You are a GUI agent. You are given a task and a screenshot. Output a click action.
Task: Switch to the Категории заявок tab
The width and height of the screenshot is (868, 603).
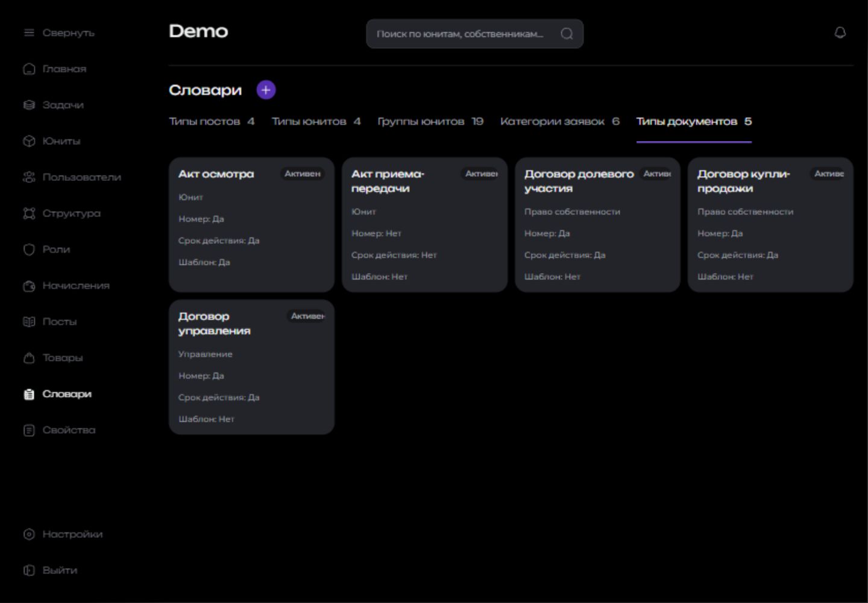point(560,121)
